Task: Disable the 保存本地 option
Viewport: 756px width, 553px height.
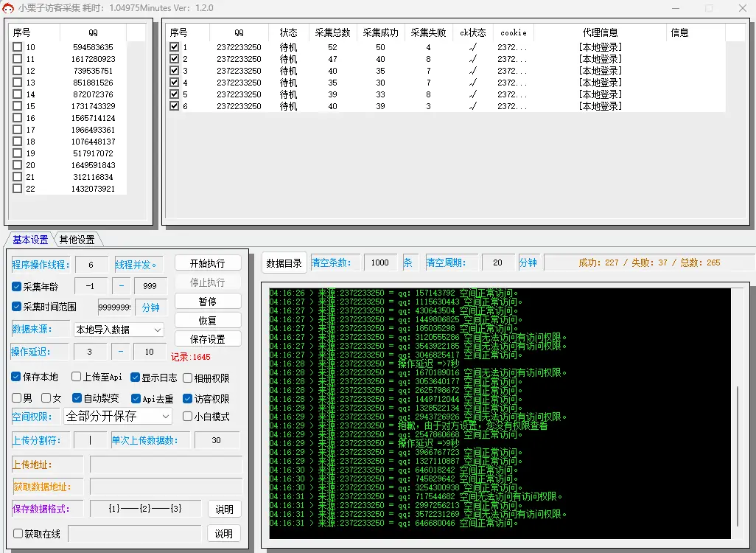Action: (16, 377)
